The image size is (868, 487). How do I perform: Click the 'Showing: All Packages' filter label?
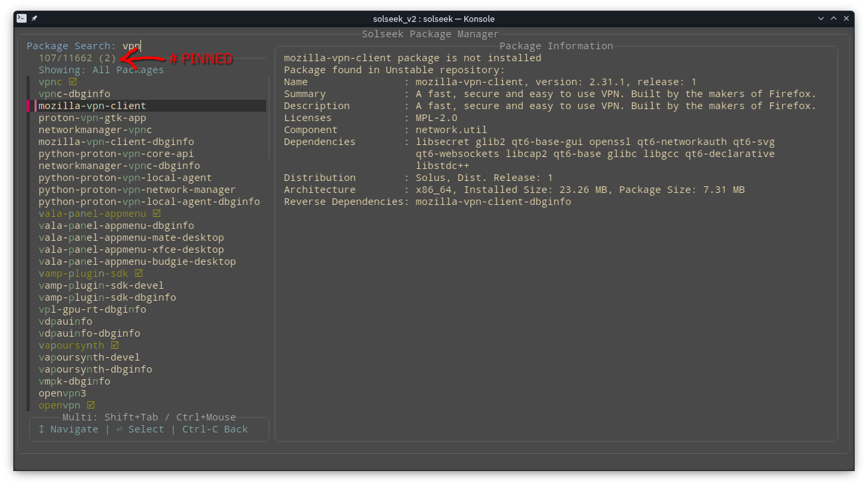click(x=100, y=70)
